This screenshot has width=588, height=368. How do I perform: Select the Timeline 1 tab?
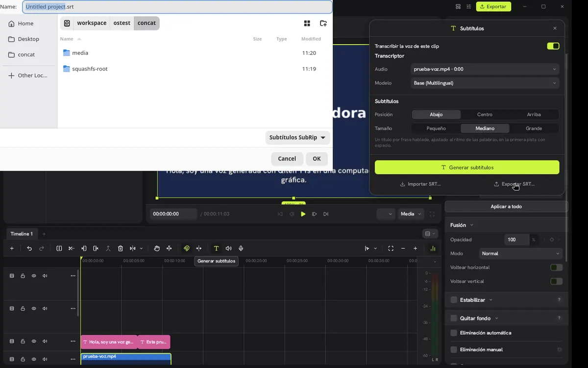point(22,234)
